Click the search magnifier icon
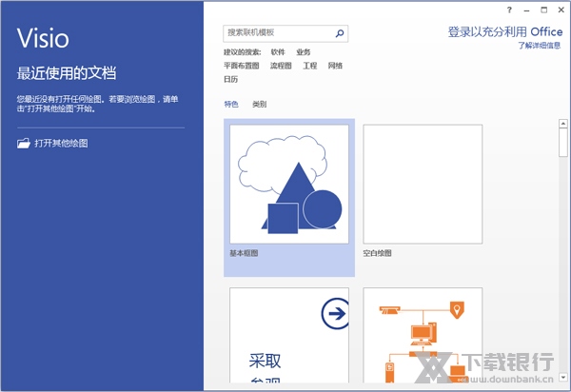 [340, 33]
